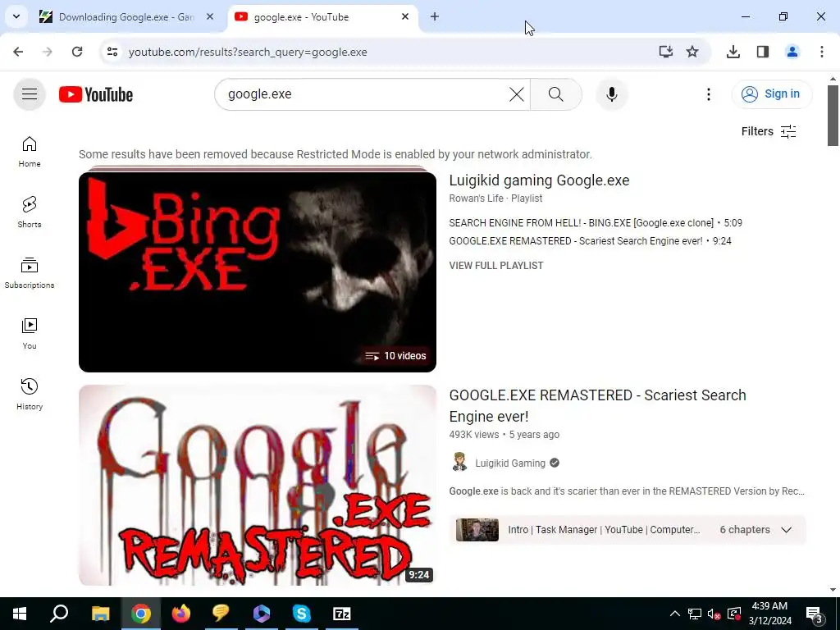The height and width of the screenshot is (630, 840).
Task: Open the Google.exe Remastered video thumbnail
Action: coord(257,485)
